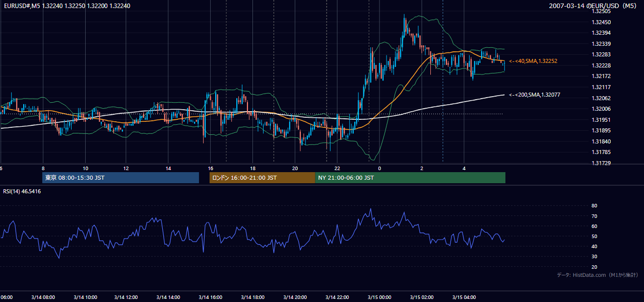The width and height of the screenshot is (644, 302).
Task: Click the 40 SMA 1.32252 label
Action: [x=533, y=61]
